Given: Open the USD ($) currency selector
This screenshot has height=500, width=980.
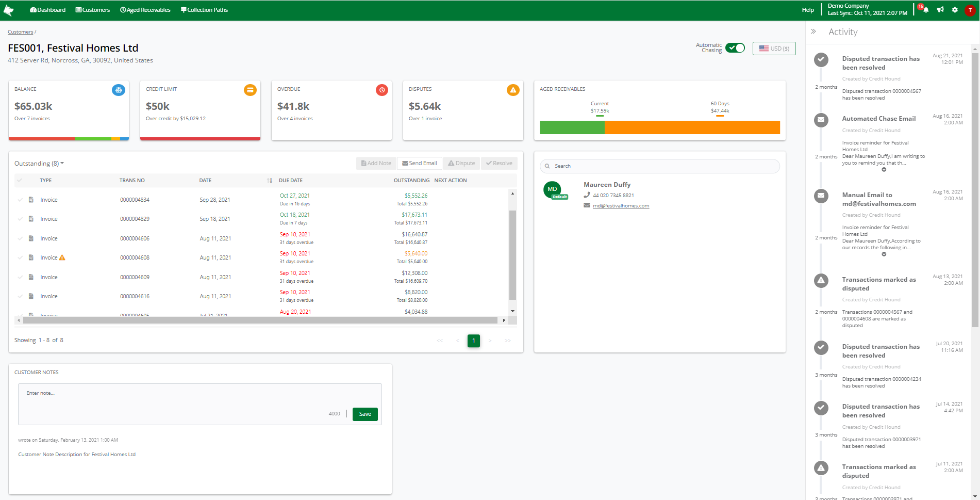Looking at the screenshot, I should click(x=774, y=49).
